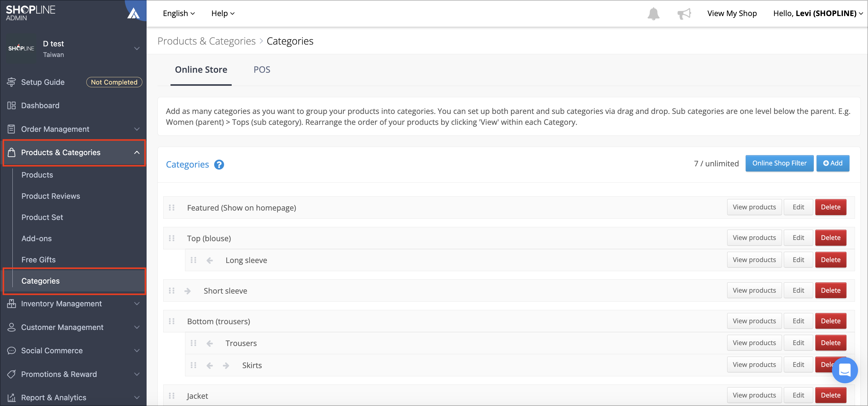Expand the Order Management sidebar menu
The height and width of the screenshot is (406, 868).
tap(74, 129)
